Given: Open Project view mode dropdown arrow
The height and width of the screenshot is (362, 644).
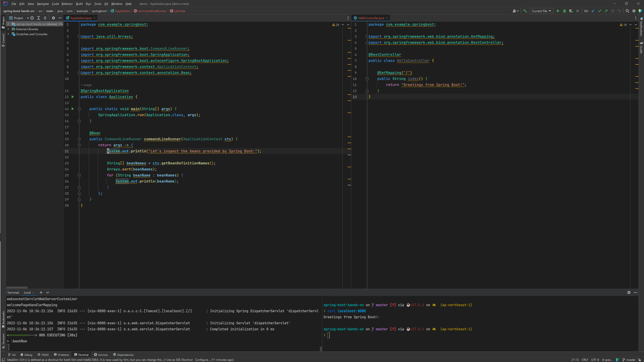Looking at the screenshot, I should [x=28, y=18].
